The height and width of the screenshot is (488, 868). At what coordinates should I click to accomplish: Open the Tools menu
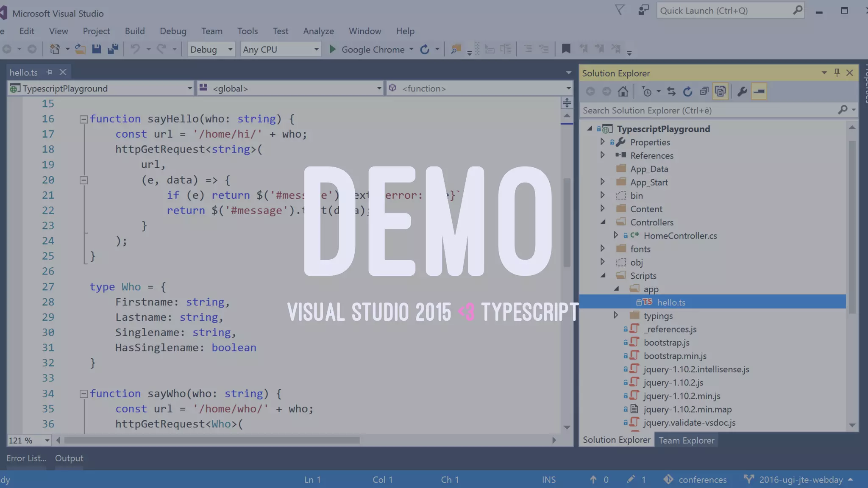pyautogui.click(x=248, y=31)
